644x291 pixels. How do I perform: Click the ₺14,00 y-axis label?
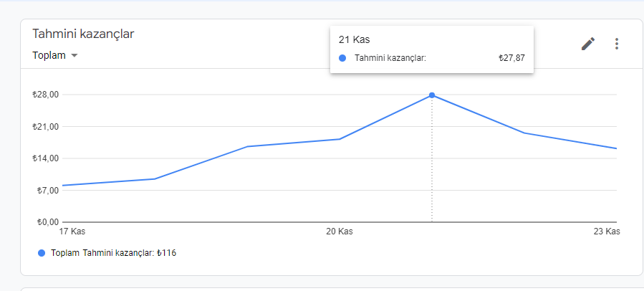[x=44, y=158]
